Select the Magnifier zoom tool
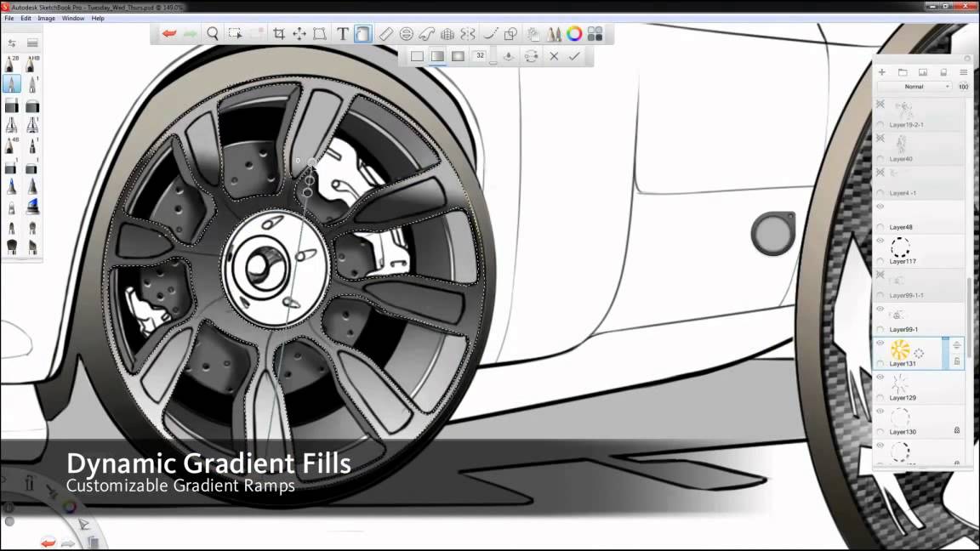The image size is (980, 551). [x=212, y=33]
